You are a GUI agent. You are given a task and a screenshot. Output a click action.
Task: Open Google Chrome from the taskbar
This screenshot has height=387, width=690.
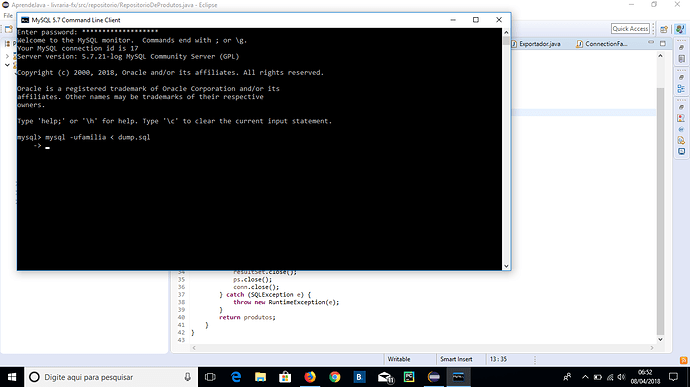point(335,377)
